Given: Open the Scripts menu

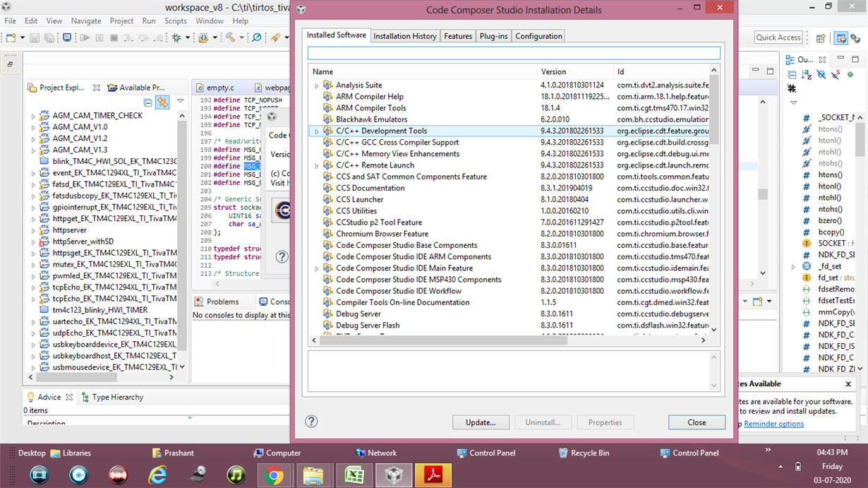Looking at the screenshot, I should coord(176,21).
